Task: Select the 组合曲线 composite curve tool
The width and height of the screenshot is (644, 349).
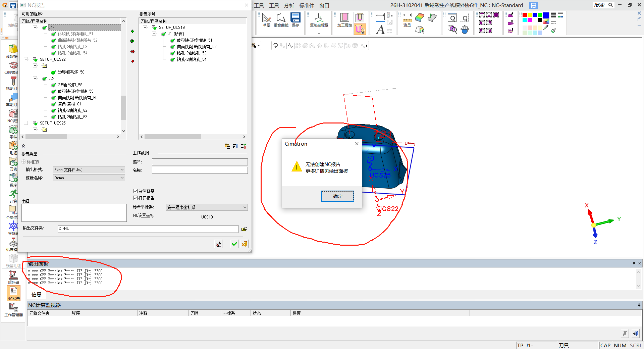Action: coord(281,20)
